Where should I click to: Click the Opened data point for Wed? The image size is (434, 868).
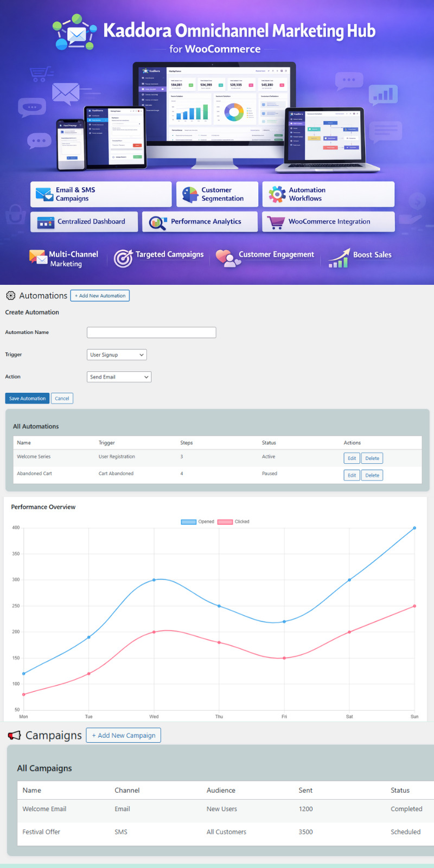pyautogui.click(x=154, y=580)
